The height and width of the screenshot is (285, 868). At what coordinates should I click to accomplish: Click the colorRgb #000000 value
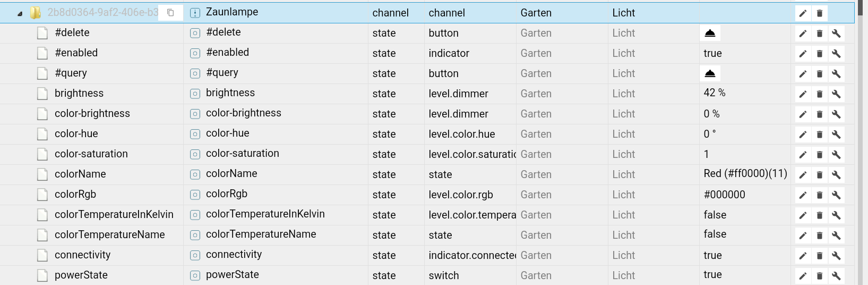tap(724, 195)
